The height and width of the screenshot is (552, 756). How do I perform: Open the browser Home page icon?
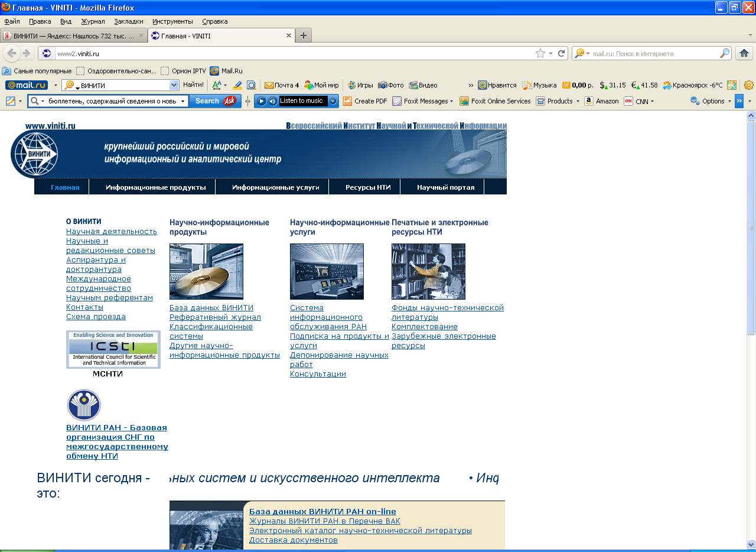point(744,53)
